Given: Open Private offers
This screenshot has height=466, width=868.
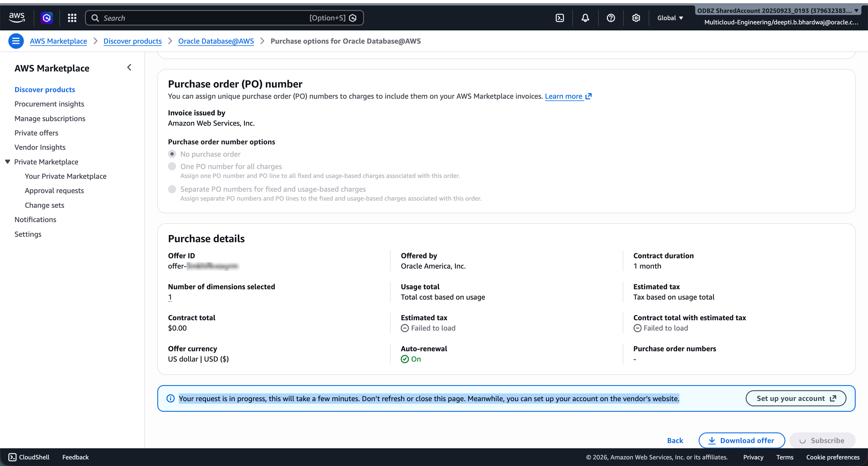Looking at the screenshot, I should tap(36, 133).
